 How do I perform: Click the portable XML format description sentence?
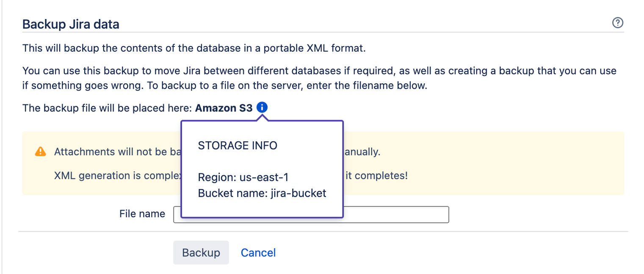(193, 48)
